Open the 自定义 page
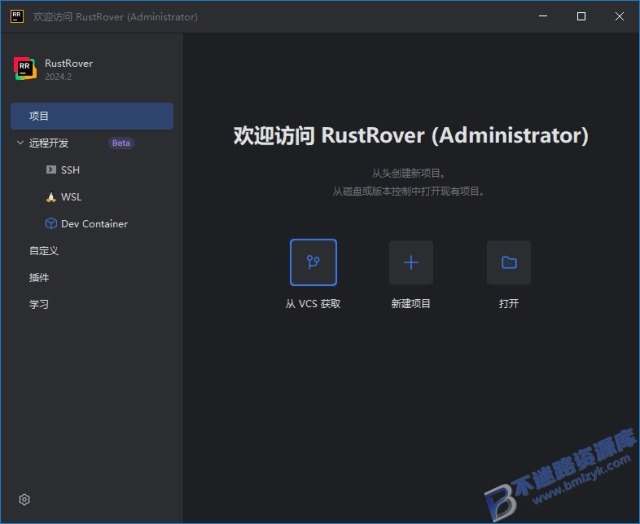Screen dimensions: 640x524 (x=44, y=251)
